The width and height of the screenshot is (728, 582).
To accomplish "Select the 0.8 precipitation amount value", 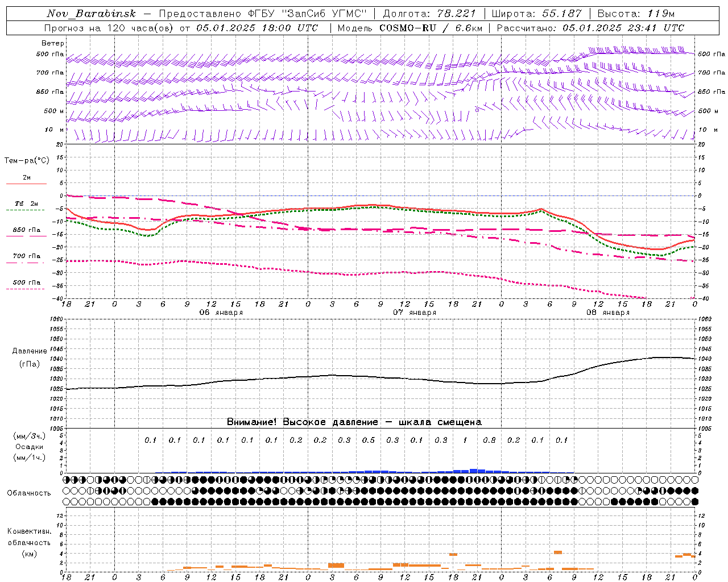I will pyautogui.click(x=489, y=440).
